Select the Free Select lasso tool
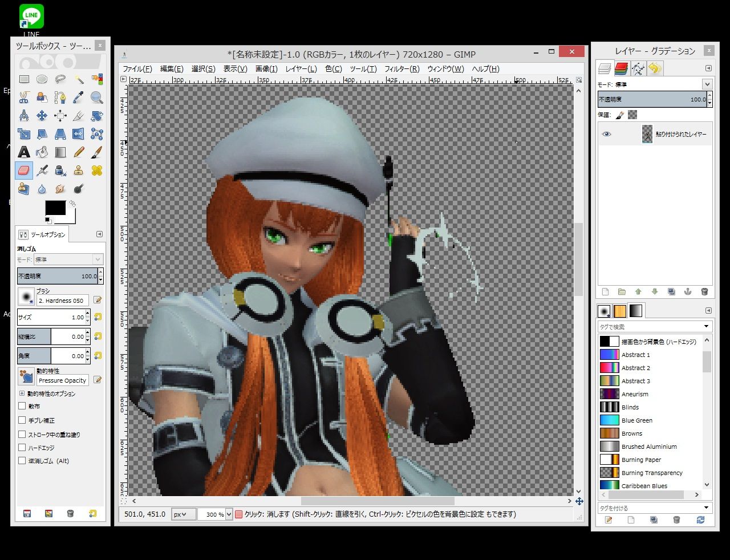This screenshot has height=560, width=730. 60,79
